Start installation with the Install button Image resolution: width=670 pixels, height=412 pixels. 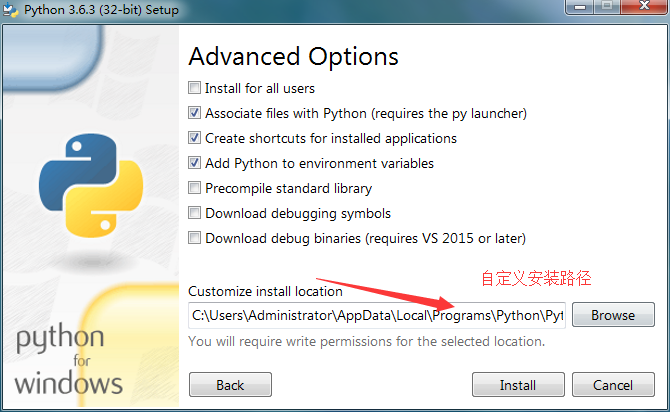pos(518,385)
